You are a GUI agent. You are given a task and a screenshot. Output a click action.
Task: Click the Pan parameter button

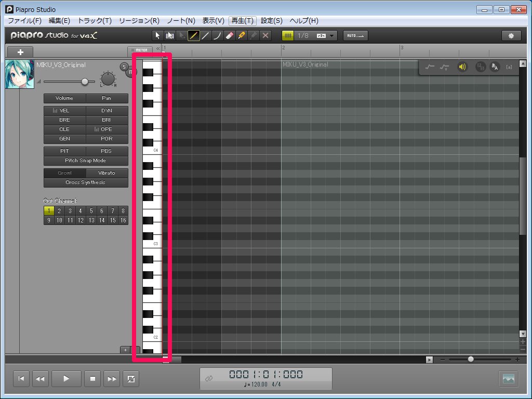(107, 98)
